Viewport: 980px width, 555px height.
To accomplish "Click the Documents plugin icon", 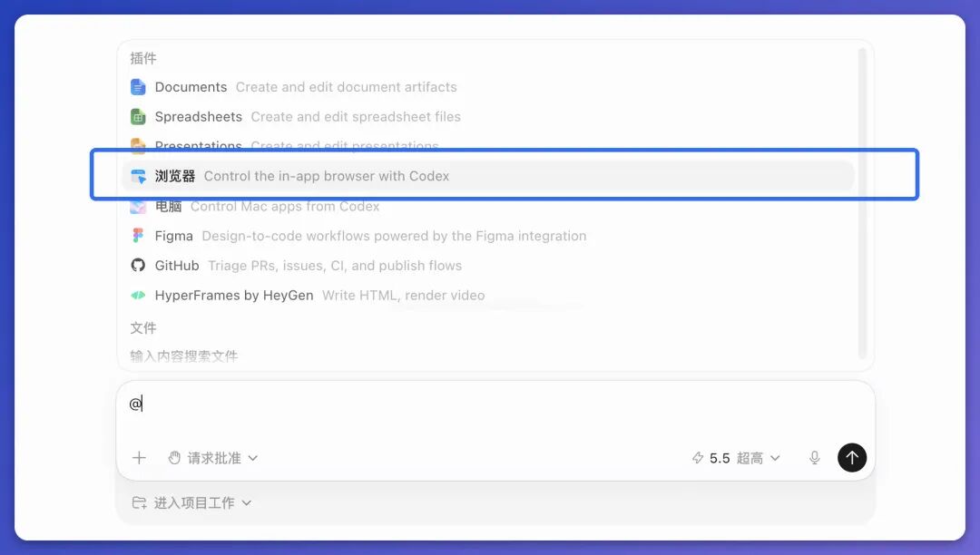I will pos(138,87).
